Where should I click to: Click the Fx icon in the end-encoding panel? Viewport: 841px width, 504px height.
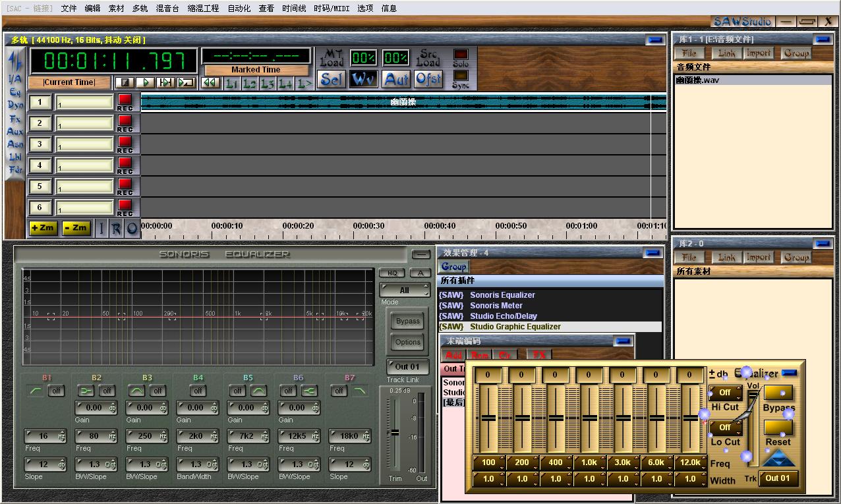[x=539, y=355]
